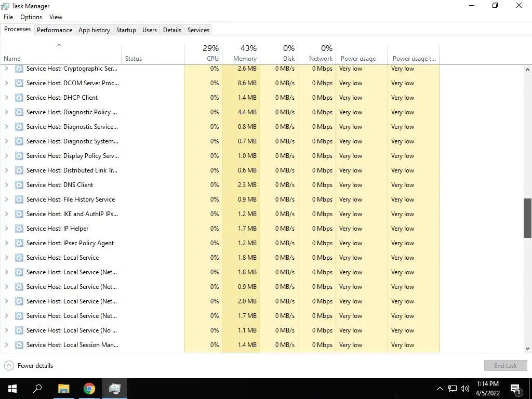This screenshot has width=532, height=399.
Task: Click the gear icon for Cryptographic Services row
Action: click(19, 69)
